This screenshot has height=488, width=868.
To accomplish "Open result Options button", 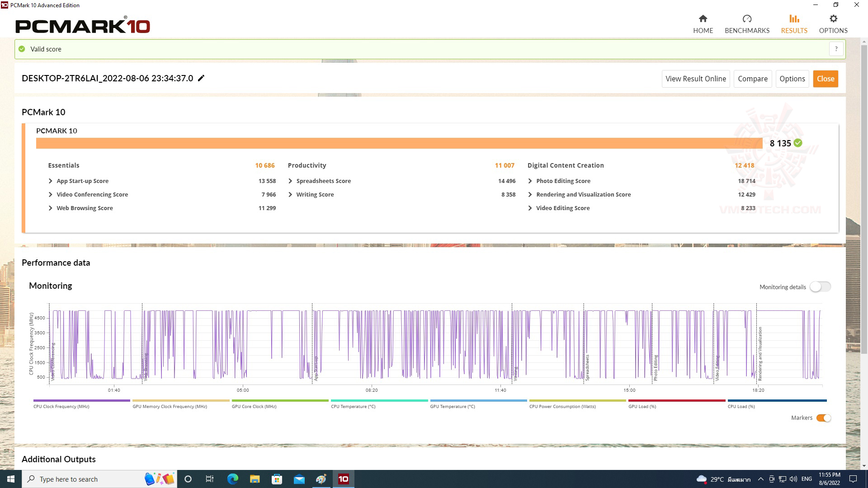I will click(x=792, y=79).
